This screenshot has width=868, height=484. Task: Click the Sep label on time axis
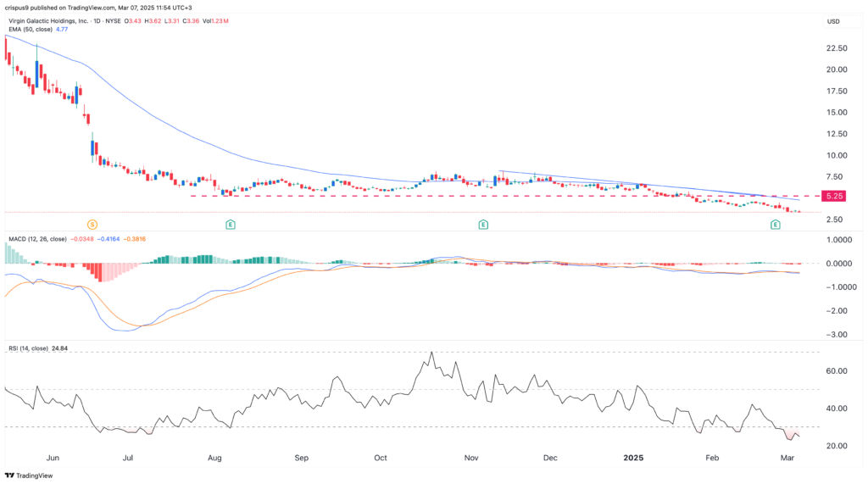click(301, 458)
